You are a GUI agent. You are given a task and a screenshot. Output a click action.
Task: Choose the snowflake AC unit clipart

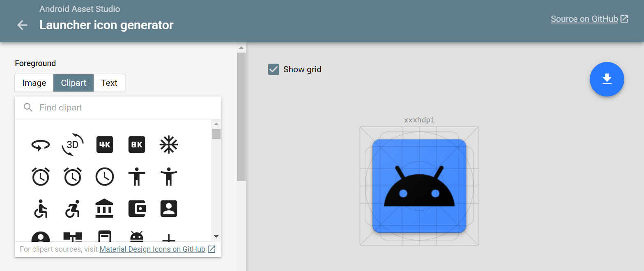coord(168,145)
